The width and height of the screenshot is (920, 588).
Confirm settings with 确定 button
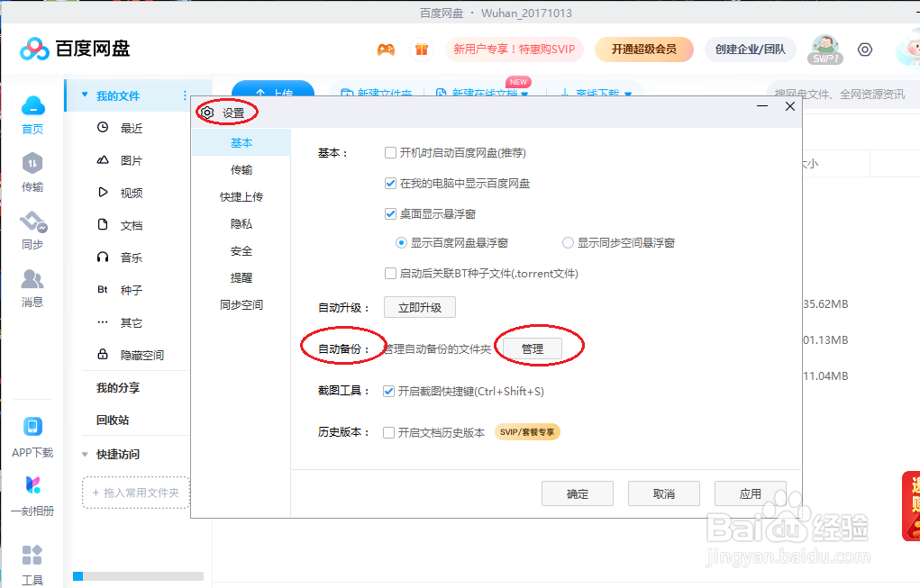click(578, 493)
